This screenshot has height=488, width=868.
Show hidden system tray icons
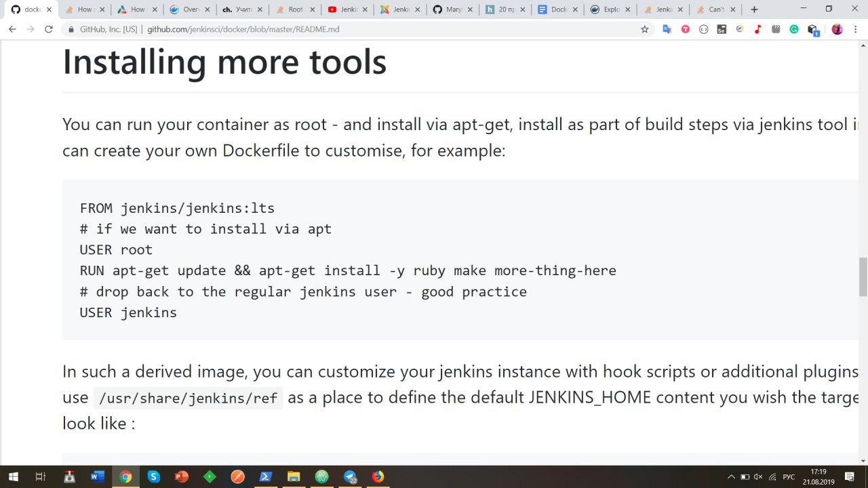point(731,476)
